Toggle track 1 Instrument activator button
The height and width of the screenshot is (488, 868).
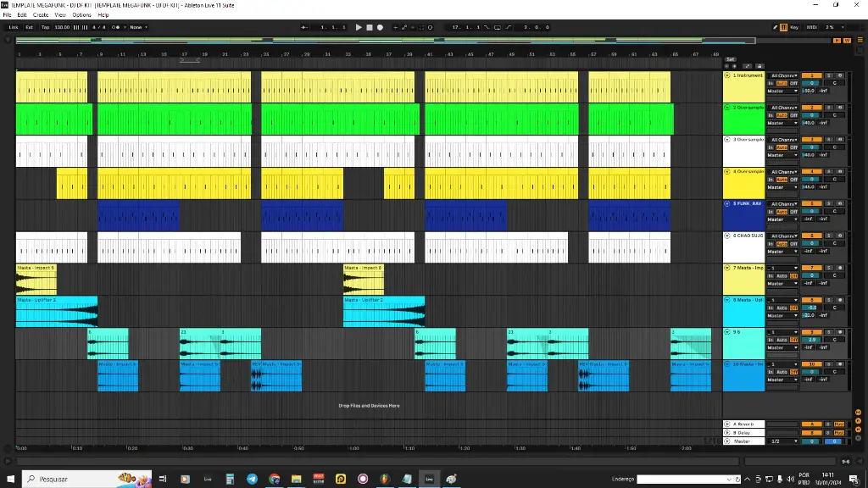pyautogui.click(x=811, y=75)
